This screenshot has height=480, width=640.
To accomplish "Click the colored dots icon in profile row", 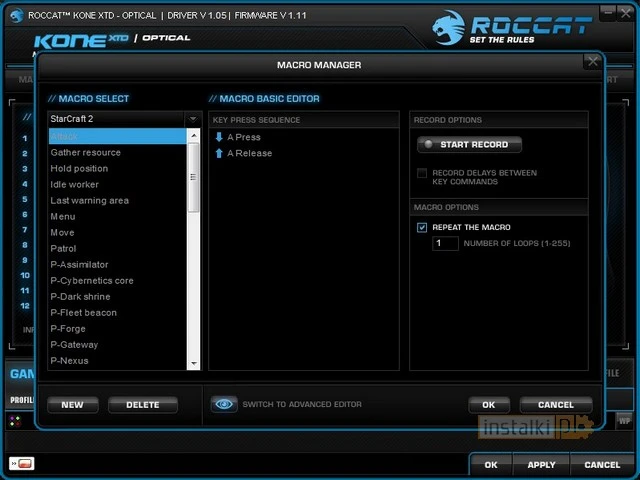I will [15, 421].
